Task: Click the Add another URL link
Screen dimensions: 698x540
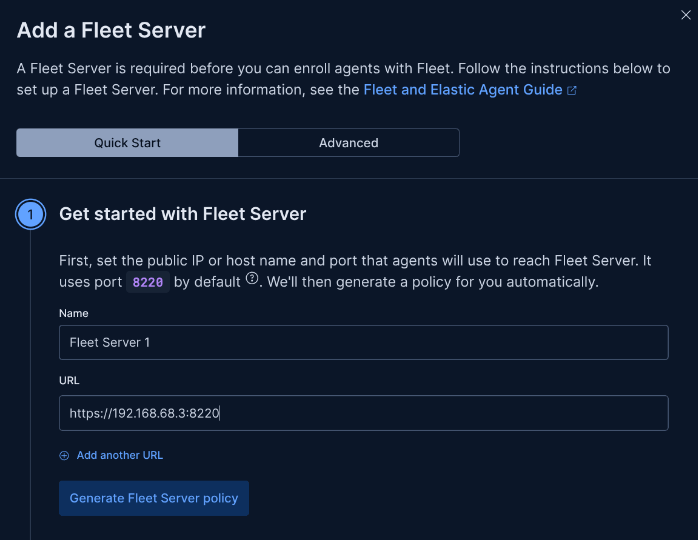Action: pyautogui.click(x=120, y=455)
